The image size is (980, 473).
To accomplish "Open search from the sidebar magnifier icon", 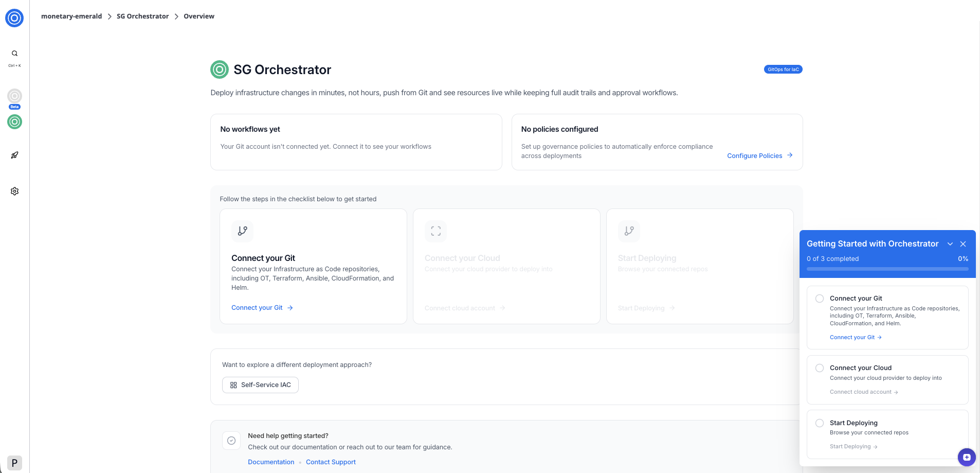I will 14,53.
